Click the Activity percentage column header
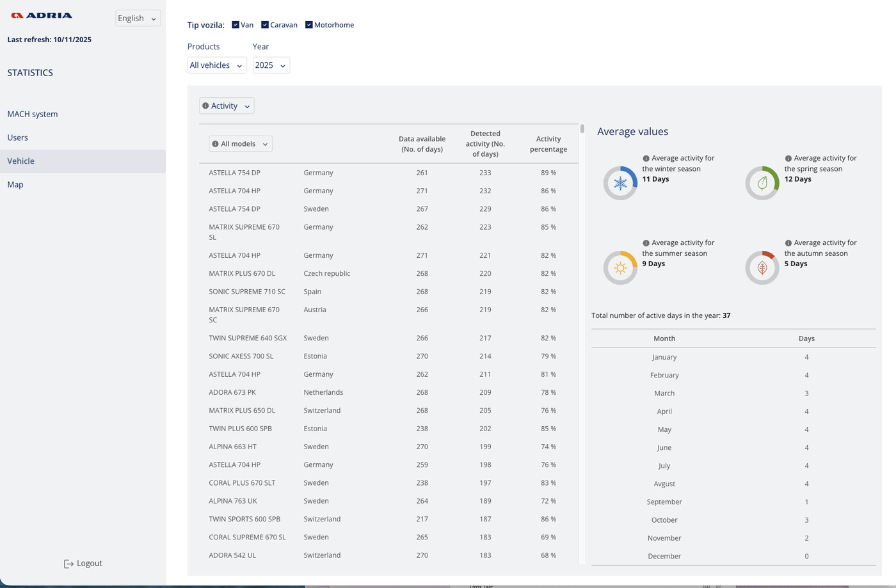Screen dimensions: 896x588 pos(548,144)
